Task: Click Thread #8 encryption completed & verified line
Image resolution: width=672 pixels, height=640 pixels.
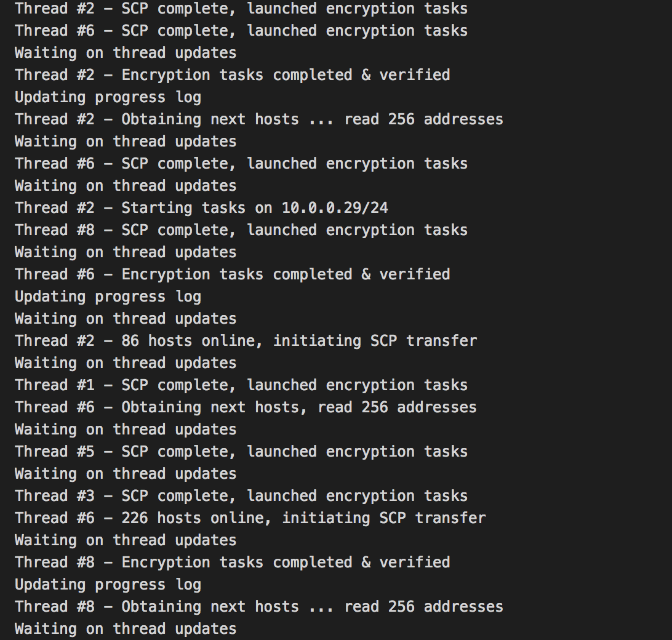Action: point(232,562)
